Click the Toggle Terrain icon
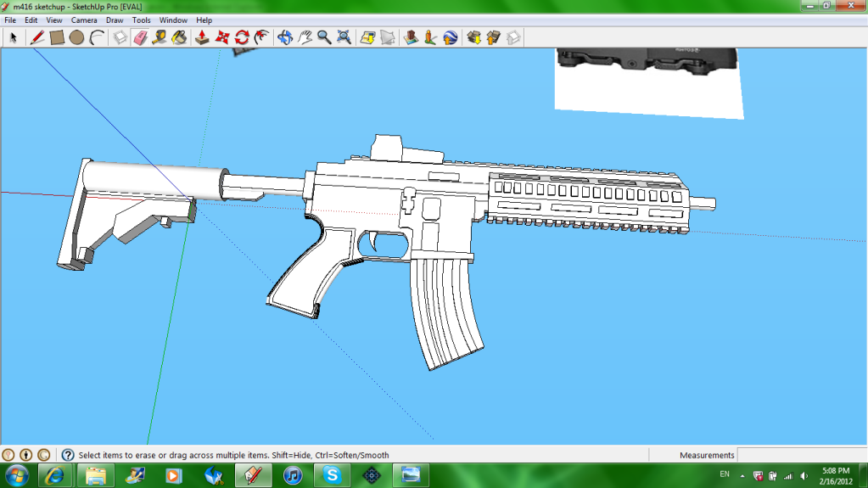The height and width of the screenshot is (488, 868). pos(388,37)
